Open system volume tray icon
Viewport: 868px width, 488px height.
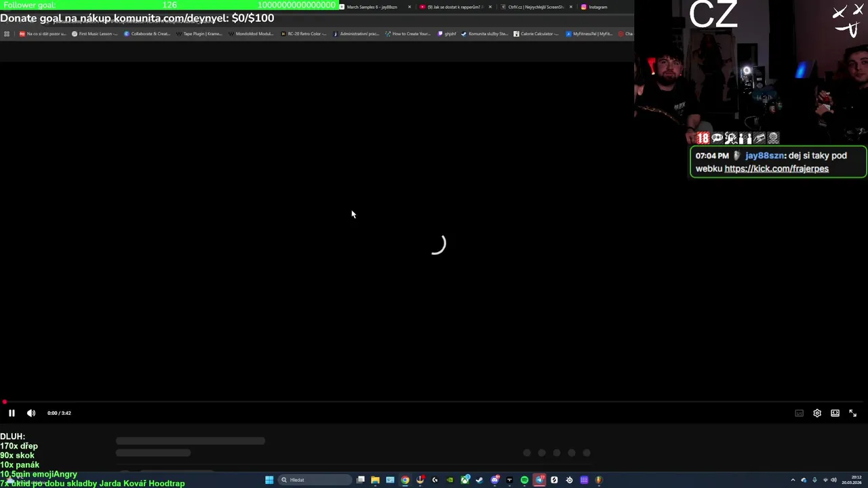pyautogui.click(x=833, y=480)
